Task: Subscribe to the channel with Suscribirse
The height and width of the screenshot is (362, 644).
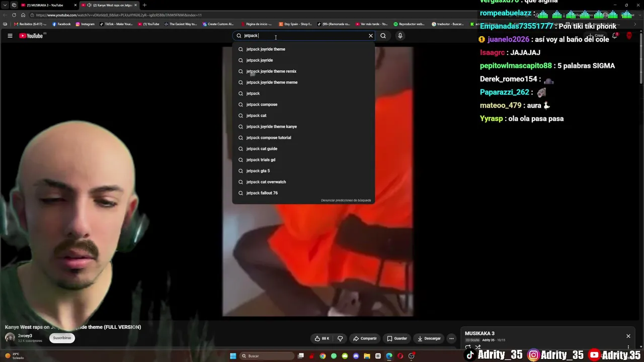Action: coord(62,338)
